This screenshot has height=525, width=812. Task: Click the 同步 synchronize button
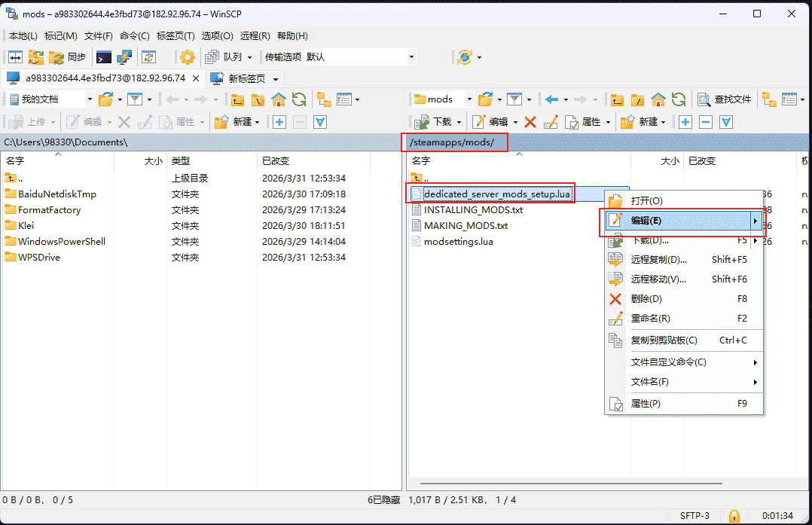[x=67, y=57]
